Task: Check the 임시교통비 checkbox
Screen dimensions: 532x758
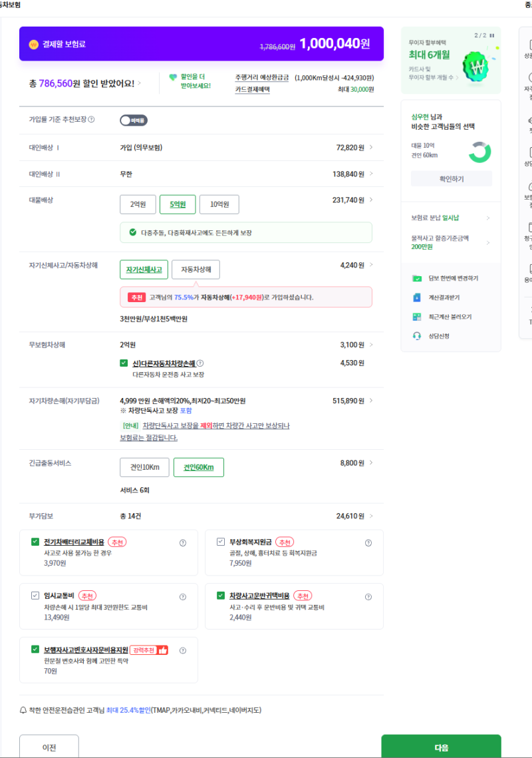Action: point(35,596)
